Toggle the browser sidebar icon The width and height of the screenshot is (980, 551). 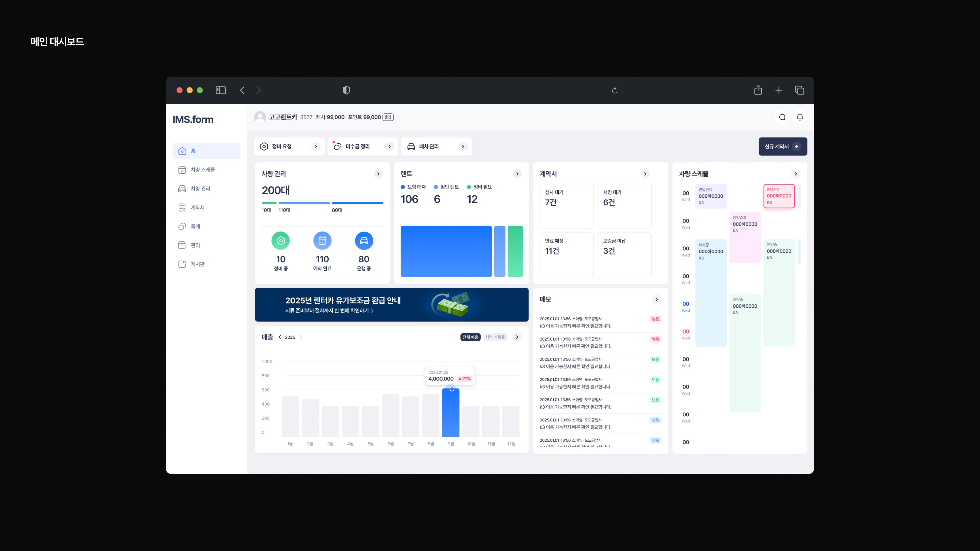coord(221,90)
